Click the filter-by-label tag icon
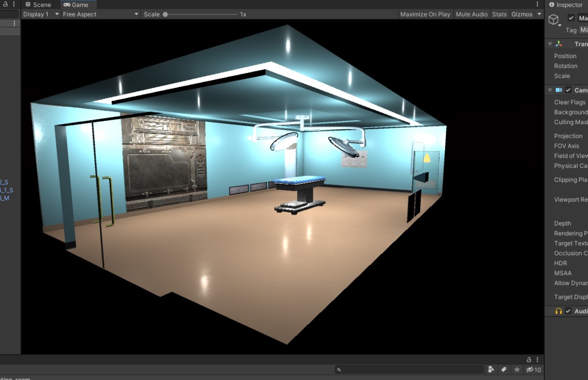 pyautogui.click(x=504, y=369)
